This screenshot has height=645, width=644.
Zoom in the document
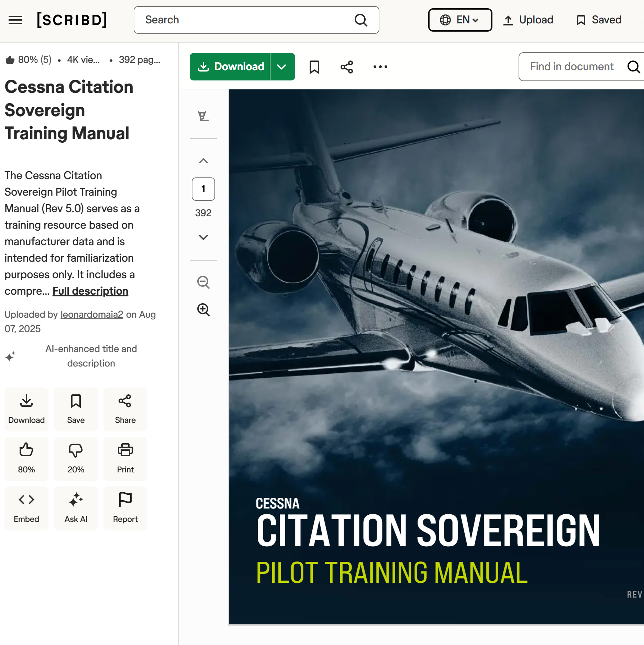203,310
